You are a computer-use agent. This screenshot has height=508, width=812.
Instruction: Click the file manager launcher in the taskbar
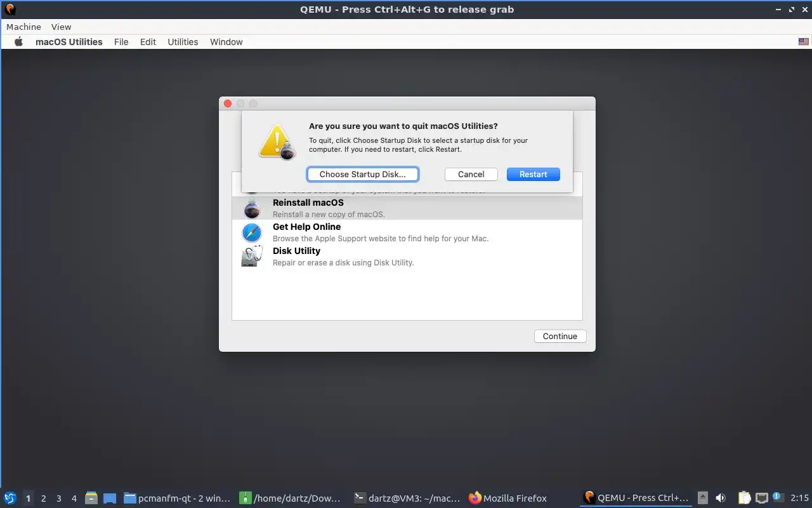click(91, 498)
